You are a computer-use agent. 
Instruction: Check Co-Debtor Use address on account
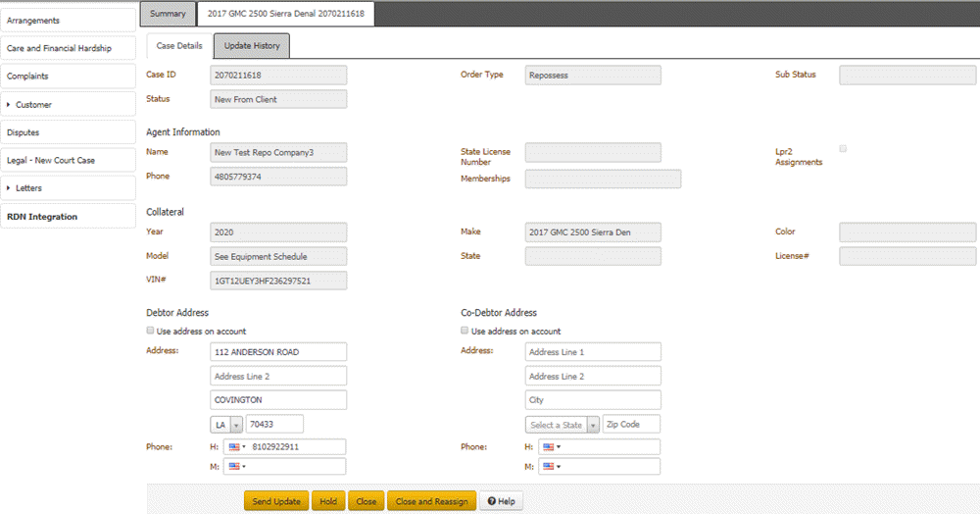[x=465, y=331]
